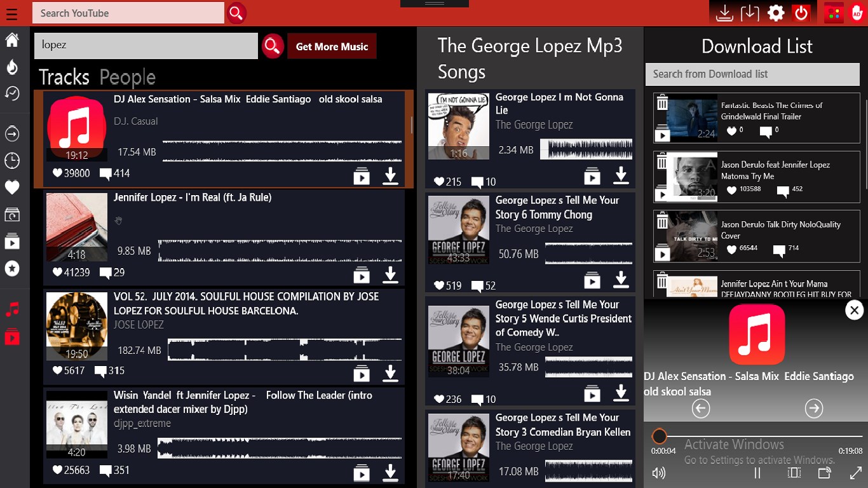Open the history icon in the sidebar
868x488 pixels.
tap(11, 93)
